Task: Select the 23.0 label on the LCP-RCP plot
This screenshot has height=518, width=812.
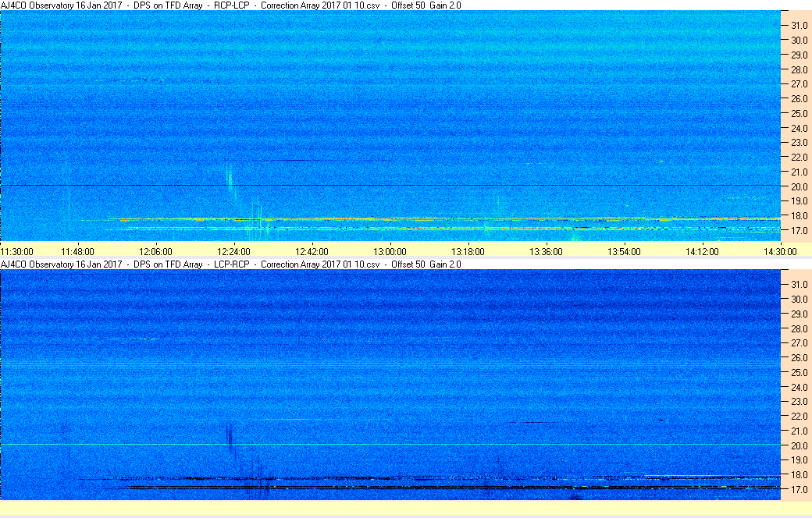Action: [x=799, y=402]
